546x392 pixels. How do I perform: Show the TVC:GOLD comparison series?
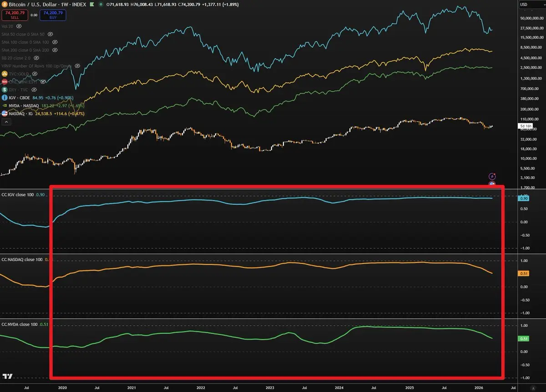[35, 74]
